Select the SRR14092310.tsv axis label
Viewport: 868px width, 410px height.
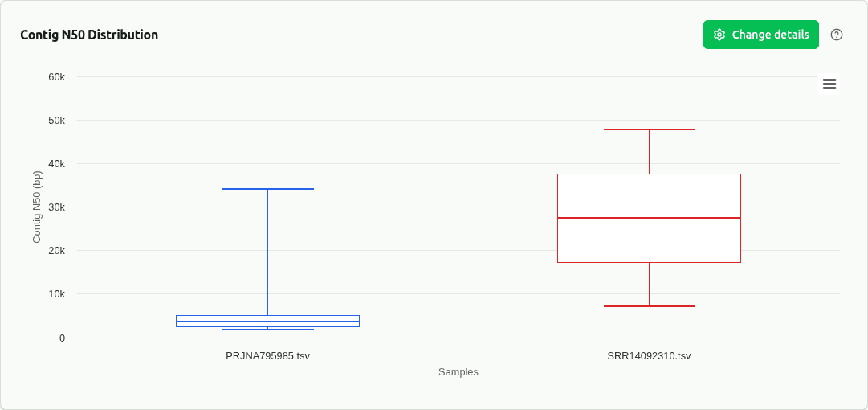point(649,355)
